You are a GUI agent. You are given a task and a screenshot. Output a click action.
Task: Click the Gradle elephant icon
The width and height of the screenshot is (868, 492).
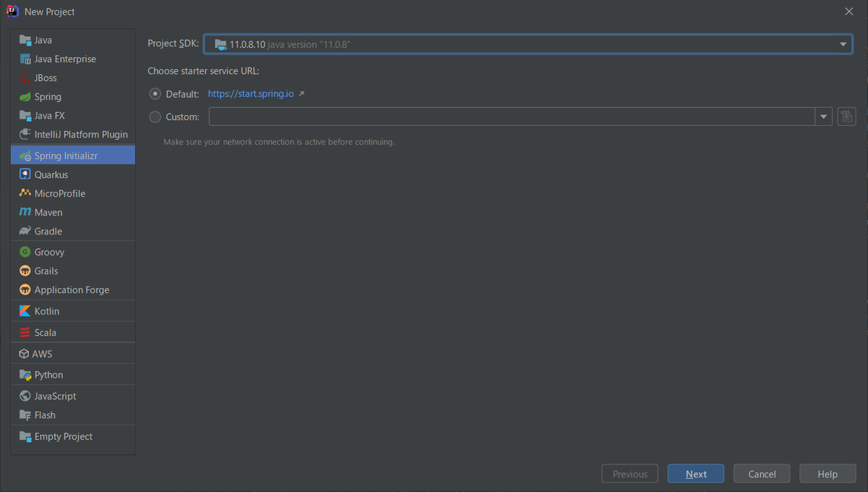click(25, 231)
